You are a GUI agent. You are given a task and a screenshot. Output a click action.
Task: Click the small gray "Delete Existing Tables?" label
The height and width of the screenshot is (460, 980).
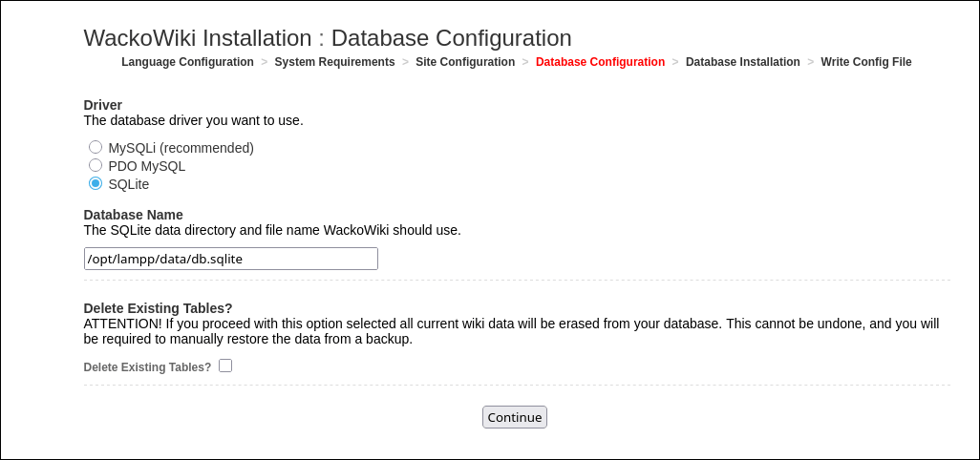coord(147,367)
